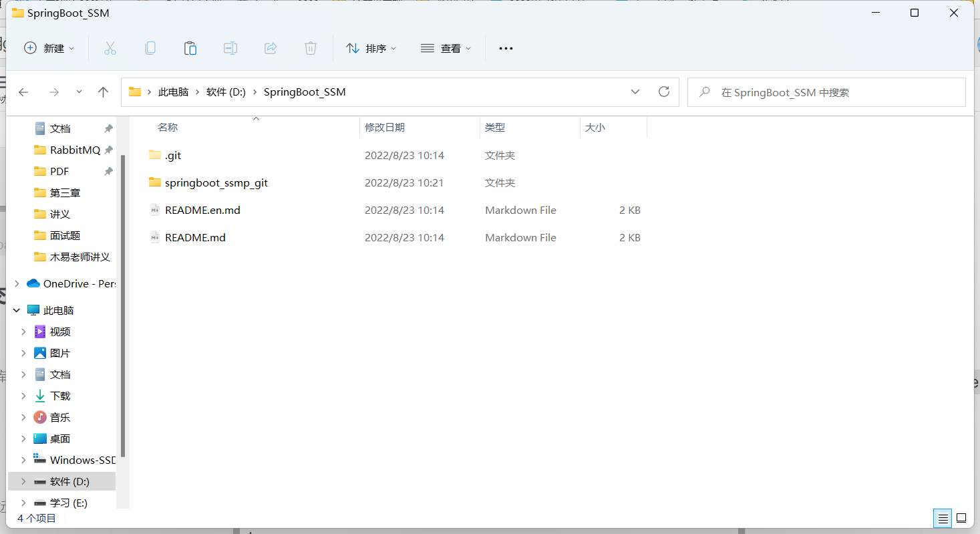This screenshot has width=980, height=534.
Task: Click the 2022/8/23 10:21 date cell
Action: (x=404, y=182)
